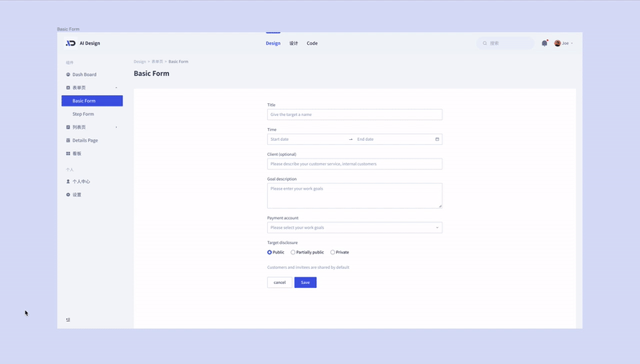
Task: Collapse sidebar using bottom menu-fold icon
Action: point(68,319)
